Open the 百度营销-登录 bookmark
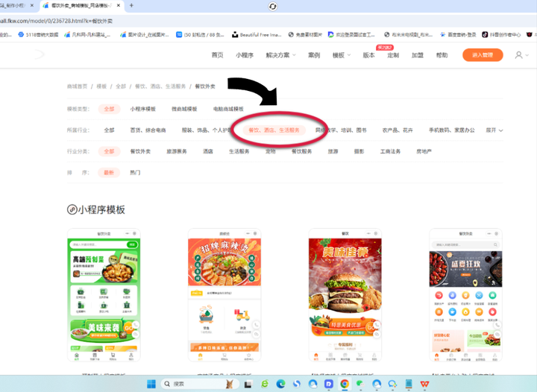Viewport: 537px width, 392px height. click(x=458, y=34)
